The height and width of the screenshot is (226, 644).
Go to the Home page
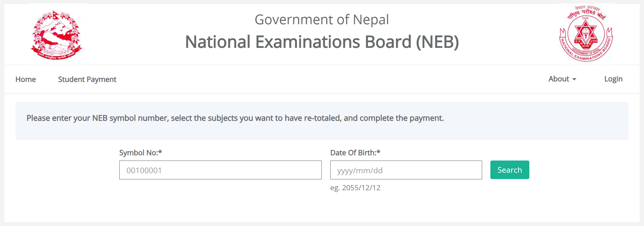pyautogui.click(x=26, y=79)
